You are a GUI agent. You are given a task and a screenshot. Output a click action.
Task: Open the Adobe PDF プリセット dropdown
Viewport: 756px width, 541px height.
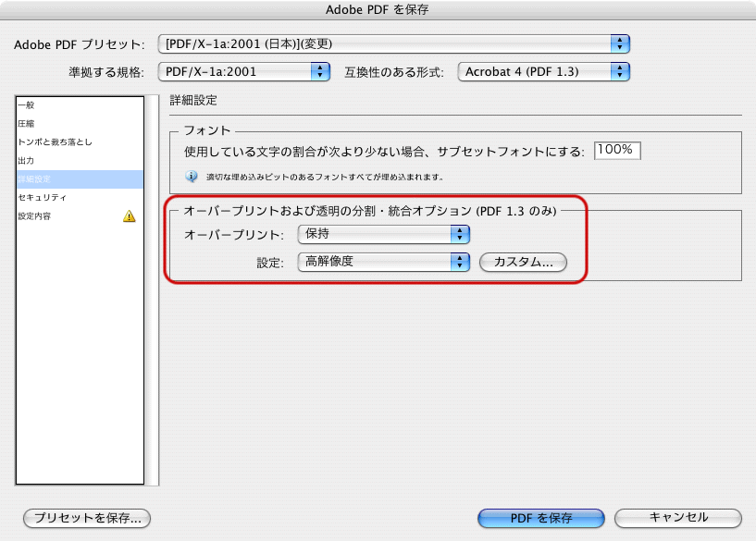pyautogui.click(x=394, y=43)
